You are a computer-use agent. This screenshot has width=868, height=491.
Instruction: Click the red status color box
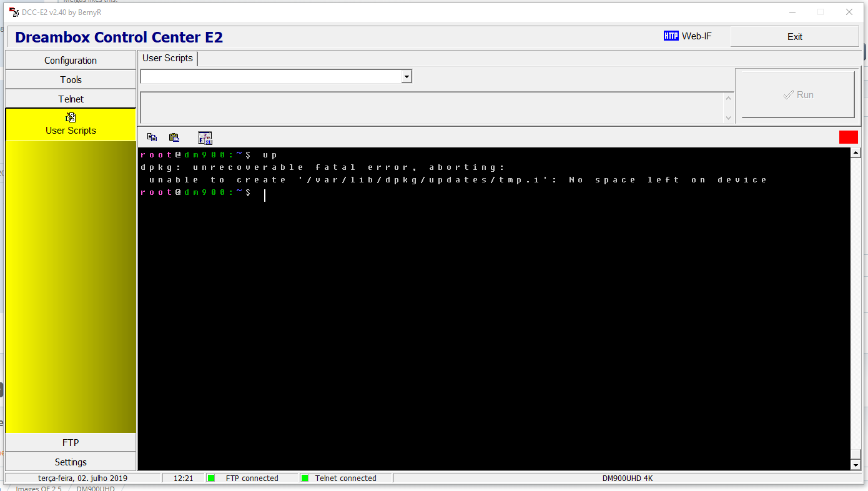point(848,137)
